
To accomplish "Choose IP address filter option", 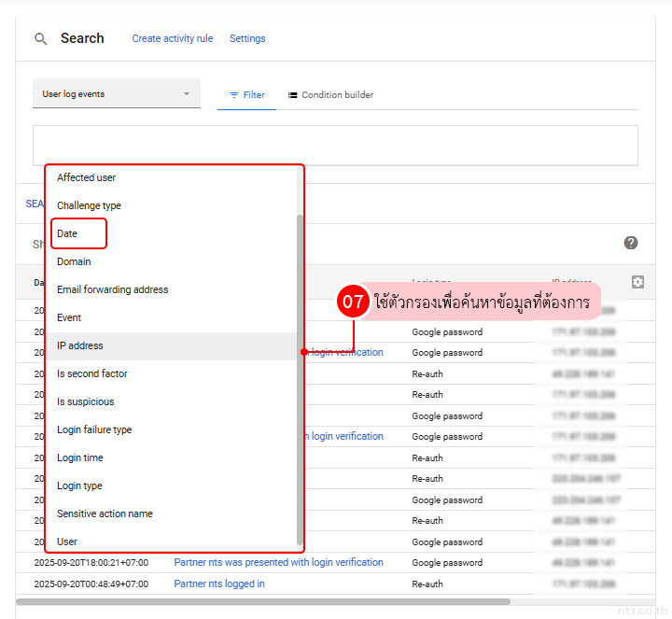I will pos(80,345).
